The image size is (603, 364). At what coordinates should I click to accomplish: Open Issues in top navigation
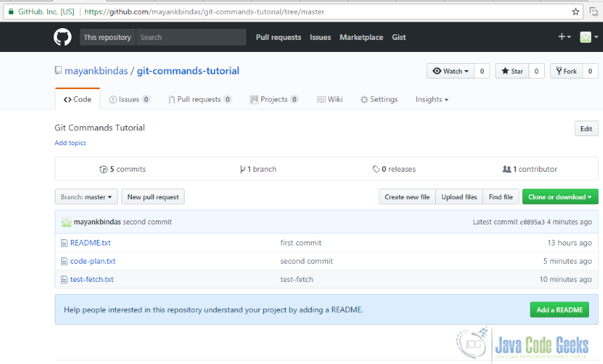[320, 37]
